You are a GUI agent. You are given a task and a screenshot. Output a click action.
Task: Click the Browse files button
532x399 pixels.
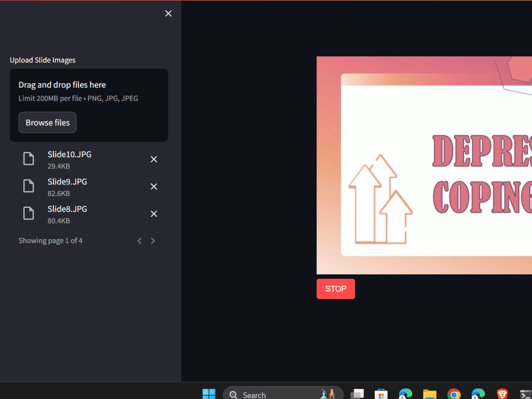[x=48, y=122]
